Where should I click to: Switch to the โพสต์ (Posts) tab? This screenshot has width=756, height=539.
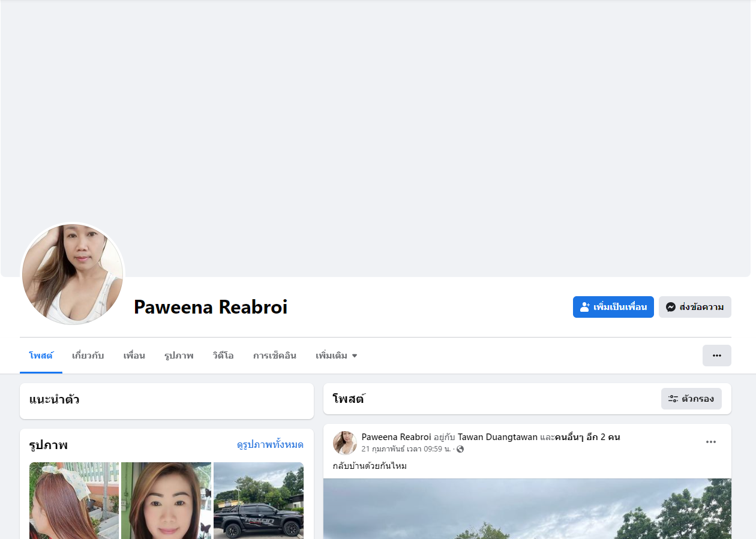[41, 356]
